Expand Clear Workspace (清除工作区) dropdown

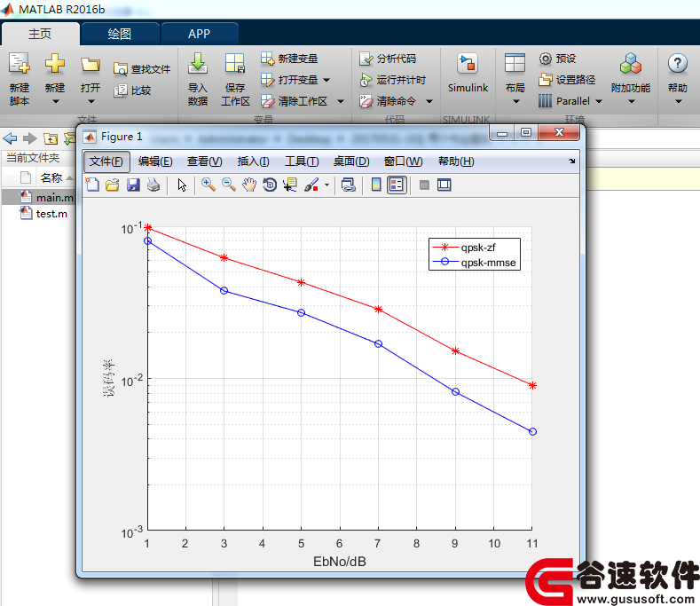click(x=341, y=101)
